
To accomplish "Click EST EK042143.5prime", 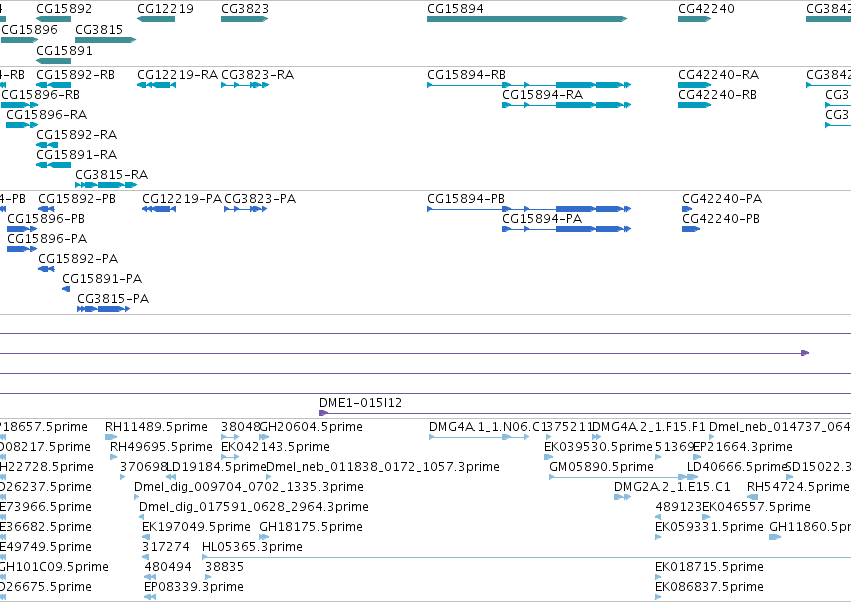I will click(x=275, y=447).
